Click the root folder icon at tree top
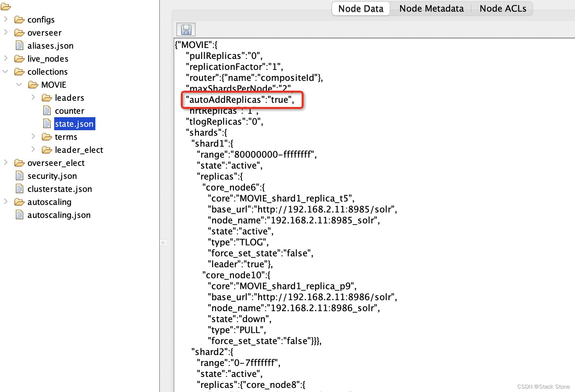This screenshot has width=575, height=392. [6, 7]
